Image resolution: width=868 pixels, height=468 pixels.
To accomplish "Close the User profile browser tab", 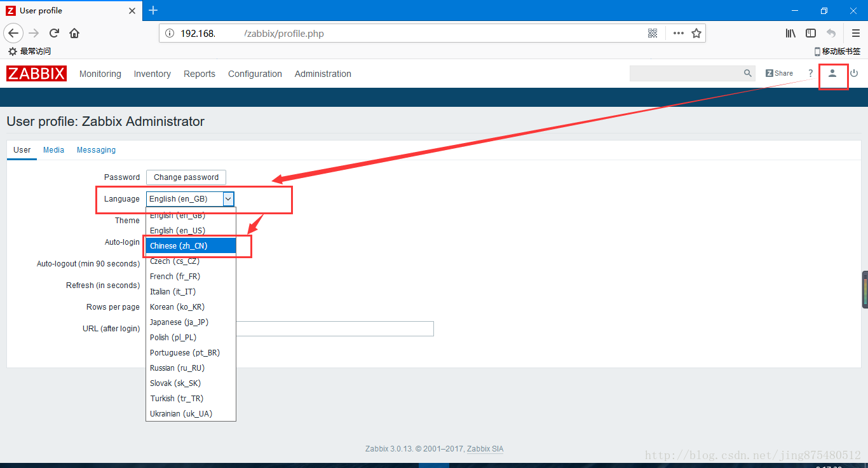I will click(132, 11).
